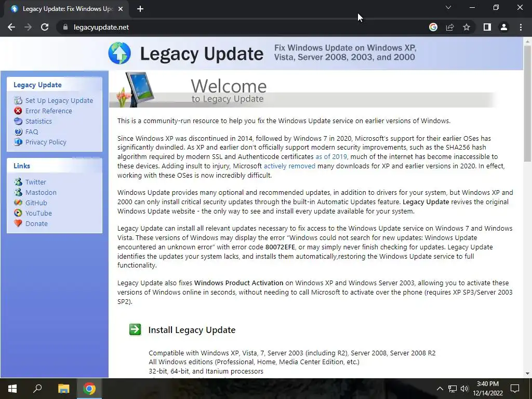Reload the page

45,27
